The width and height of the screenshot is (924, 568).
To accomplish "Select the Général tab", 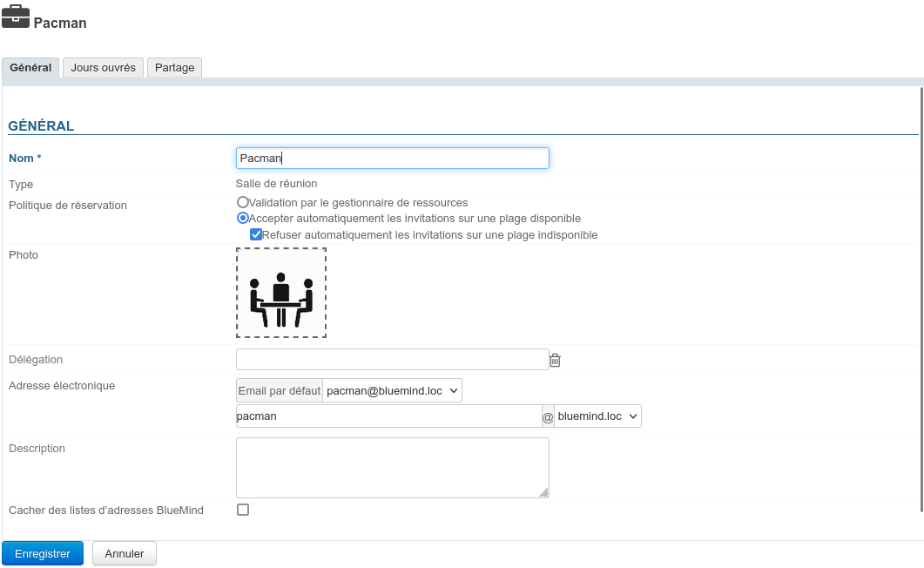I will (30, 68).
